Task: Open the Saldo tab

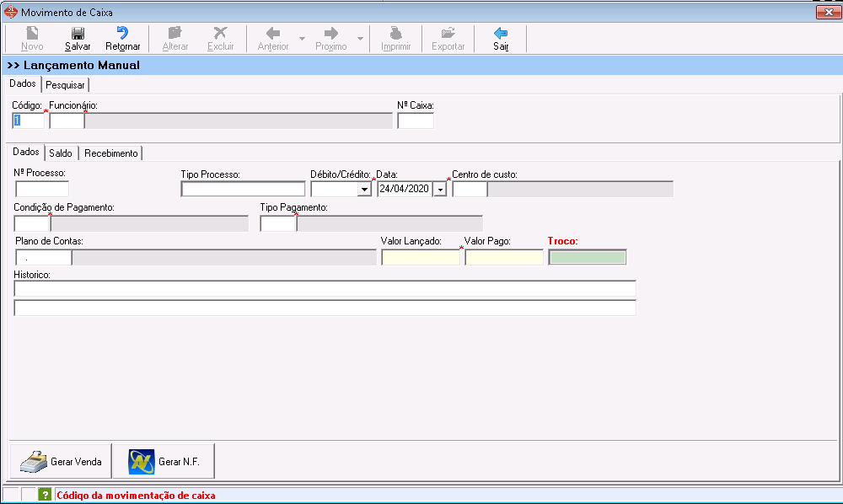Action: pyautogui.click(x=61, y=153)
